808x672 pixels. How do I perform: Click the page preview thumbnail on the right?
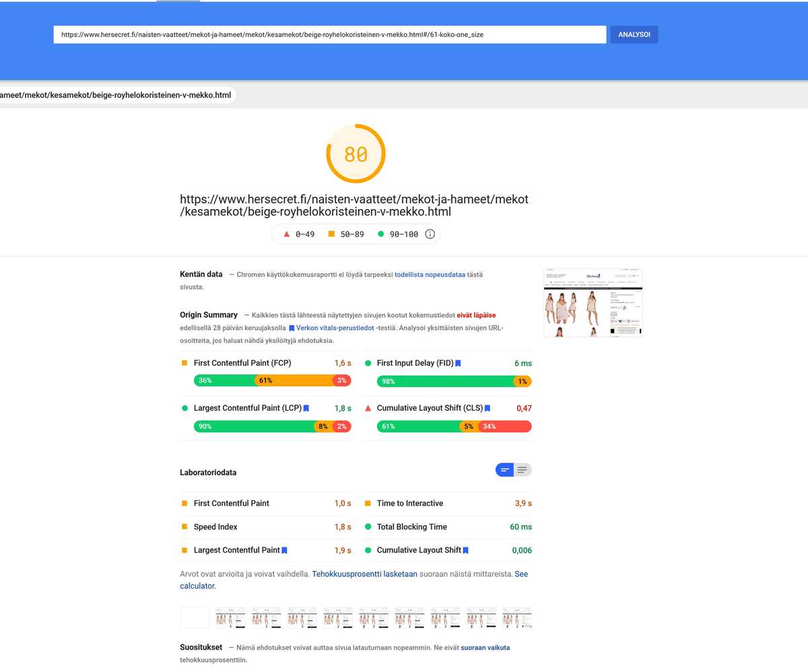click(593, 302)
